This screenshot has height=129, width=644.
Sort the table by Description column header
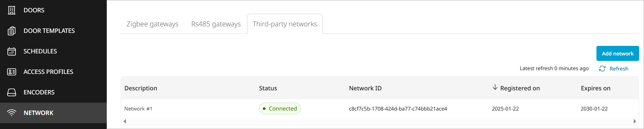[141, 88]
